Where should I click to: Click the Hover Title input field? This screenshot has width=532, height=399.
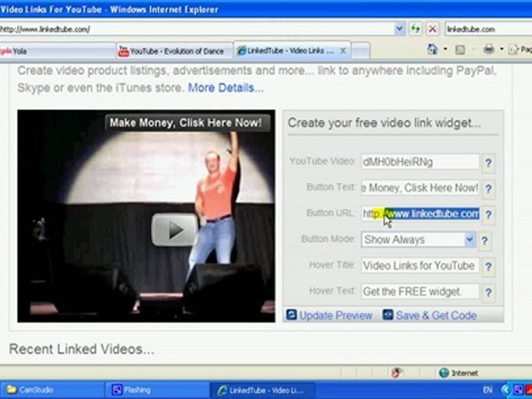[x=421, y=265]
